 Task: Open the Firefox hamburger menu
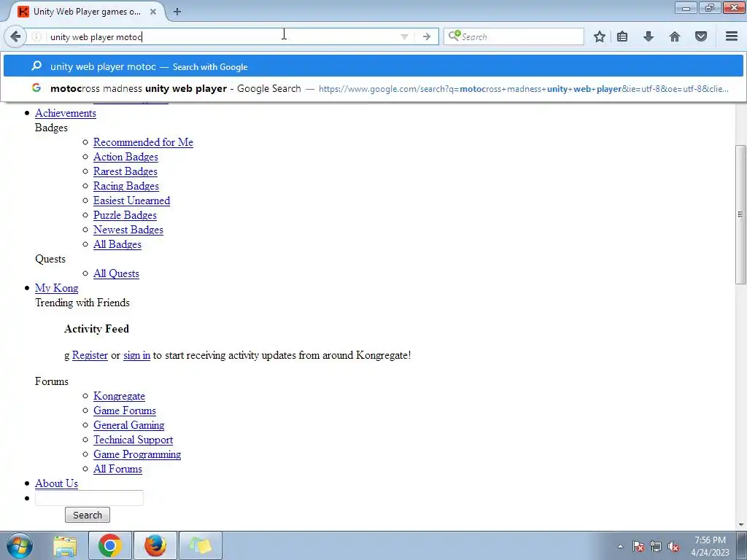(732, 36)
